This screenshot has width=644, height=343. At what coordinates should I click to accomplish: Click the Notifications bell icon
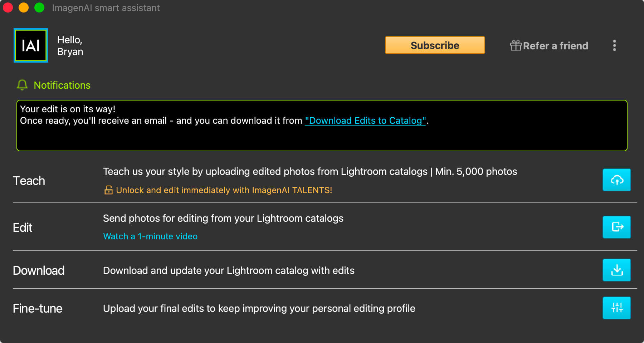[22, 85]
